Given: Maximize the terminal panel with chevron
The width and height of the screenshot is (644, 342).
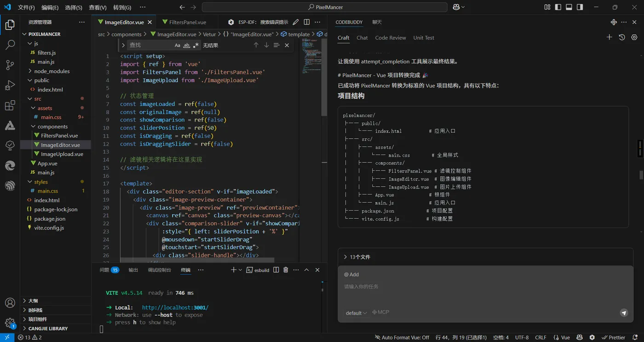Looking at the screenshot, I should point(306,270).
